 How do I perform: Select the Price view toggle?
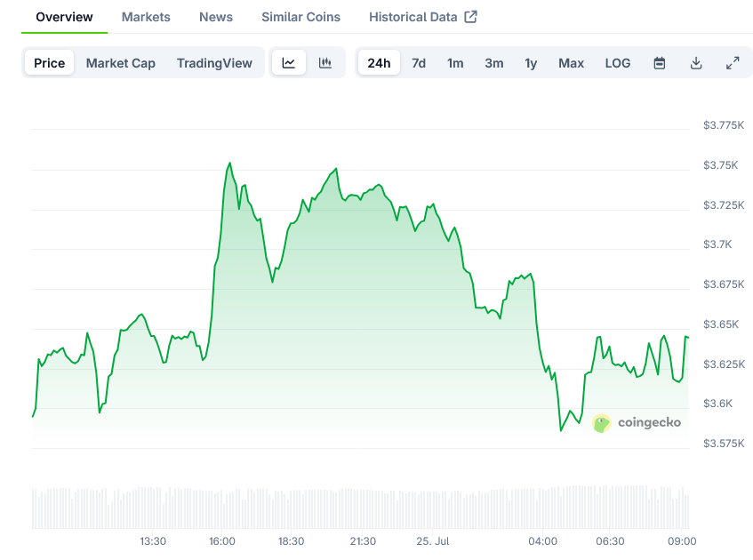tap(50, 63)
